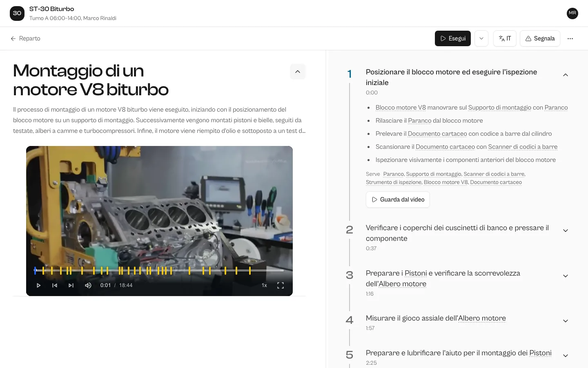The width and height of the screenshot is (588, 368).
Task: Open the Blocco motore V8 link in Serve list
Action: coord(445,182)
